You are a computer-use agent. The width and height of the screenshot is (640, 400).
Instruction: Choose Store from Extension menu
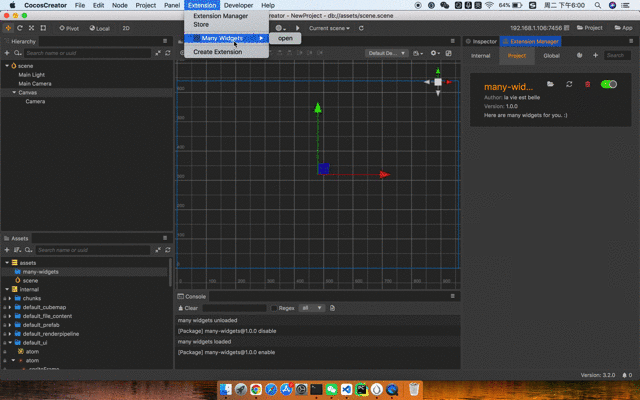pos(201,24)
